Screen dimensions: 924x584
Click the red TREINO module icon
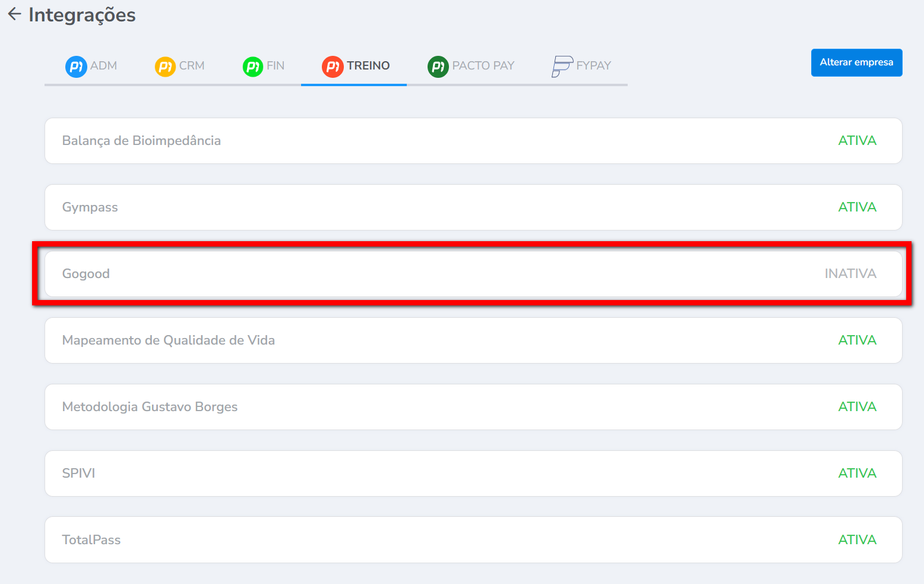(x=333, y=66)
